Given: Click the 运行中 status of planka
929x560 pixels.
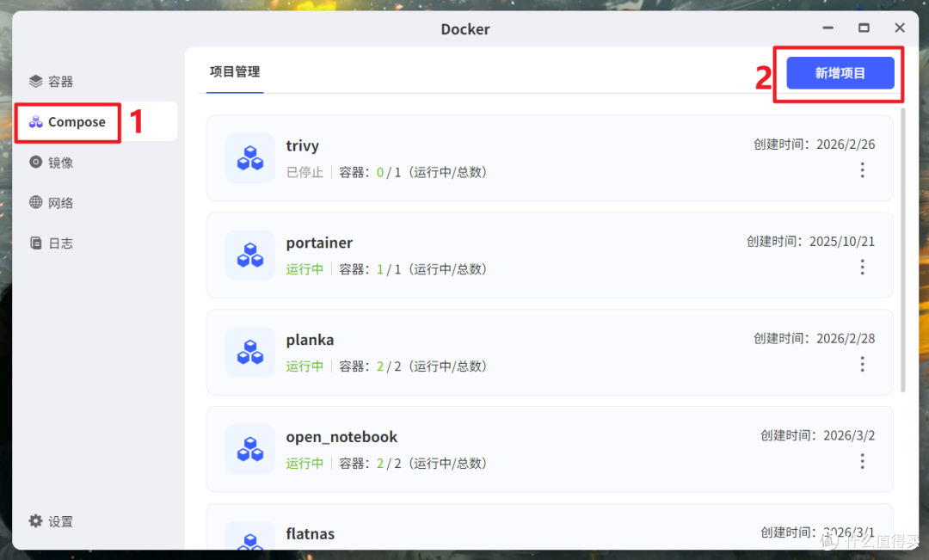Looking at the screenshot, I should 305,366.
